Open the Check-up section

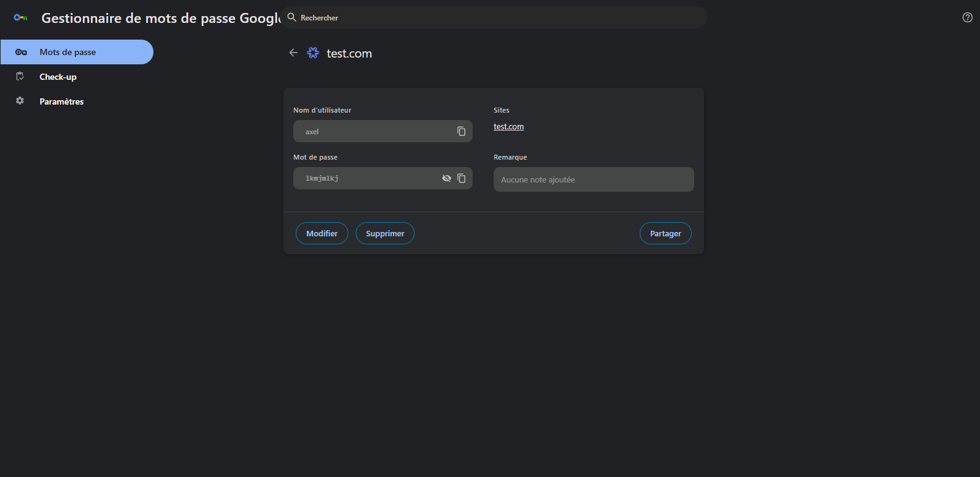(x=58, y=77)
